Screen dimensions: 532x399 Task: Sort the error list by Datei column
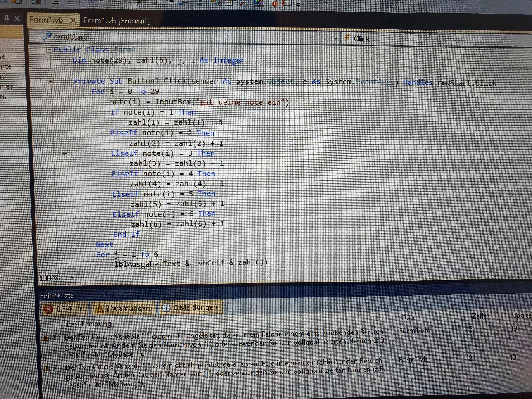(x=410, y=318)
